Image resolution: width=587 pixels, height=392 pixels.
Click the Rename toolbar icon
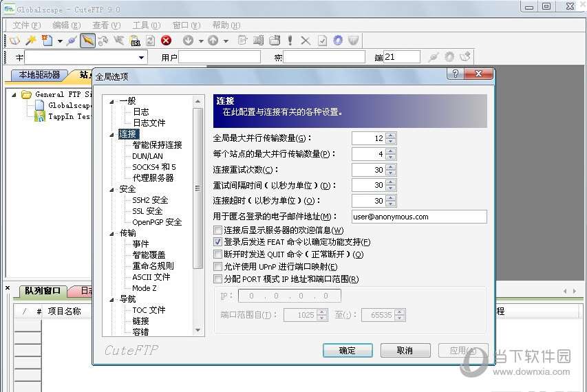coord(258,41)
